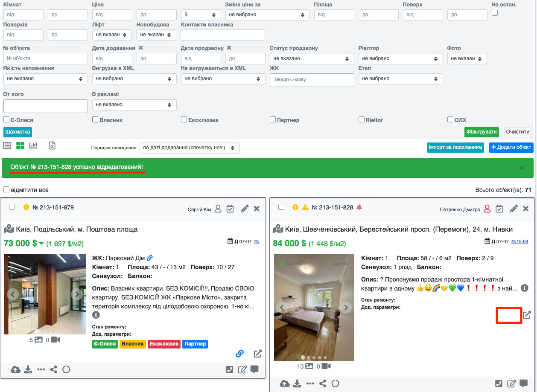Focus the ЖК name search field
537x392 pixels.
[312, 80]
